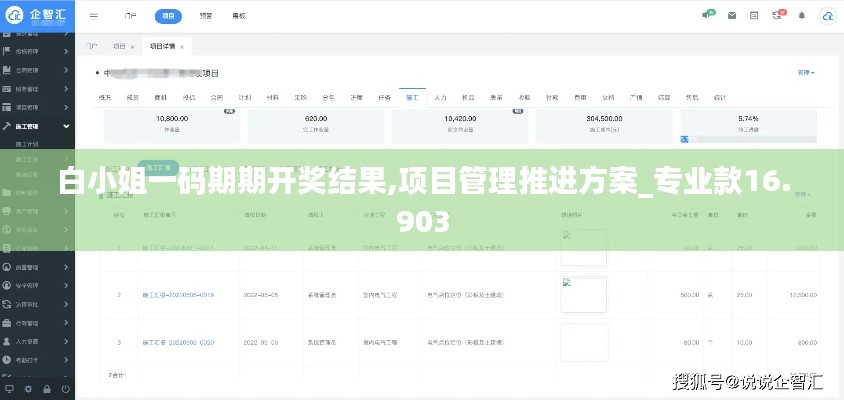Image resolution: width=844 pixels, height=400 pixels.
Task: Open the 人力 project tab
Action: click(x=440, y=98)
